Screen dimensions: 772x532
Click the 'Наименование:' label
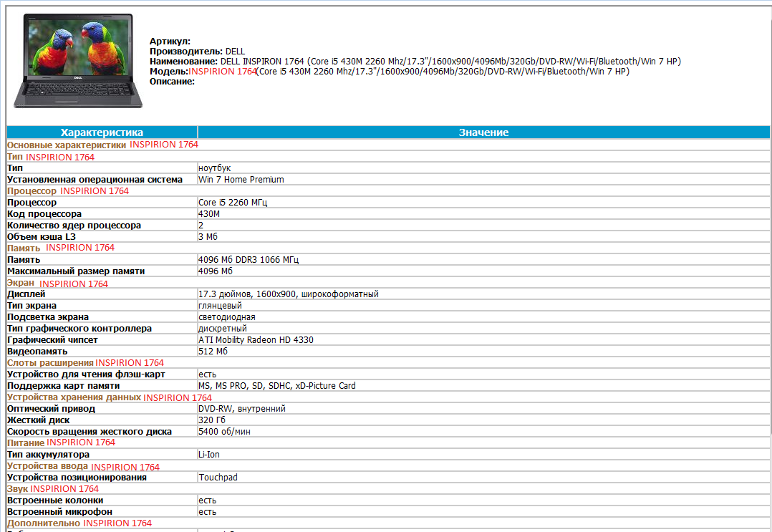click(183, 62)
